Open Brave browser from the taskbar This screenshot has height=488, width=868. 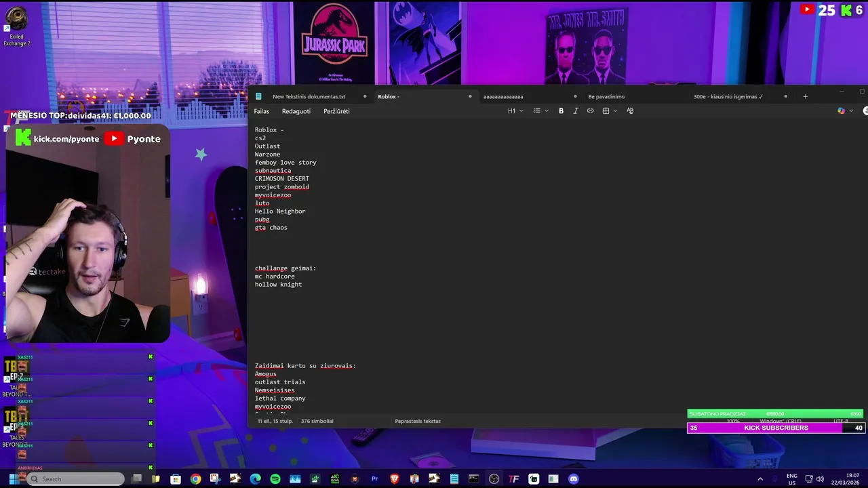click(x=395, y=479)
